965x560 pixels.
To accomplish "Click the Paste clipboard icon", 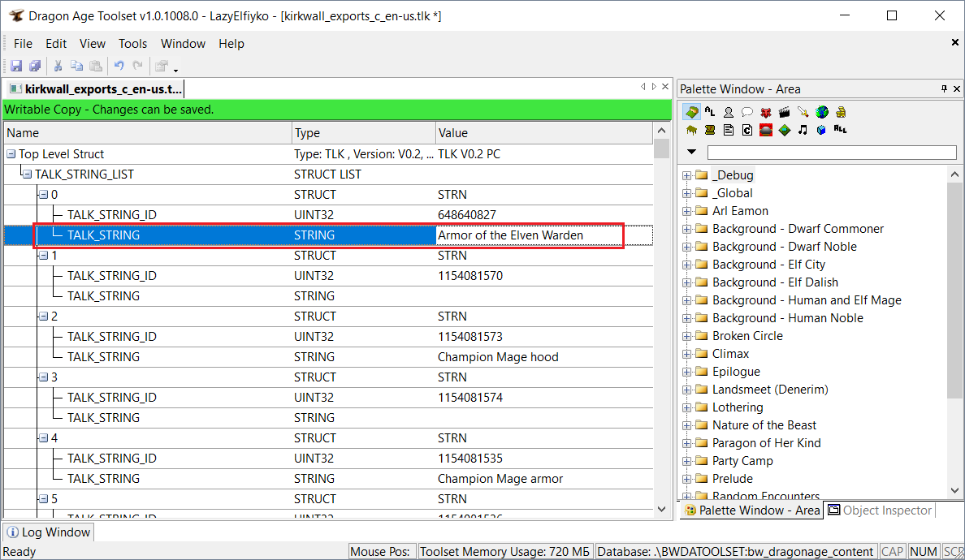I will click(x=96, y=66).
